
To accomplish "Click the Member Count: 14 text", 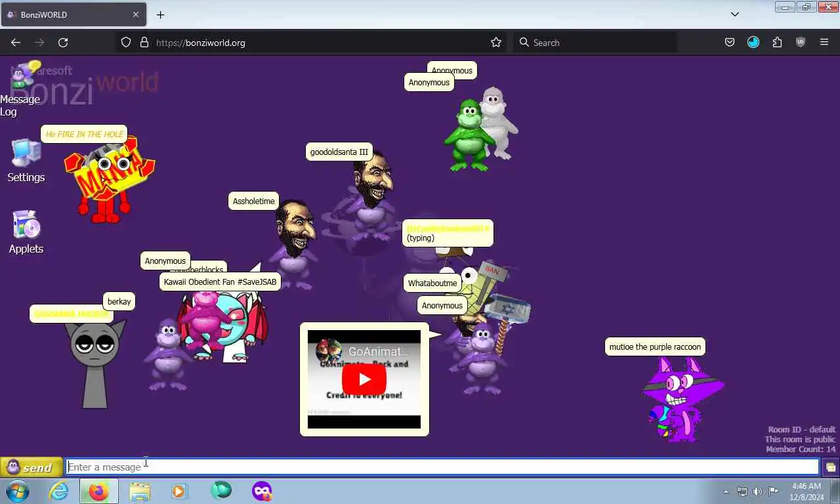I will point(801,450).
